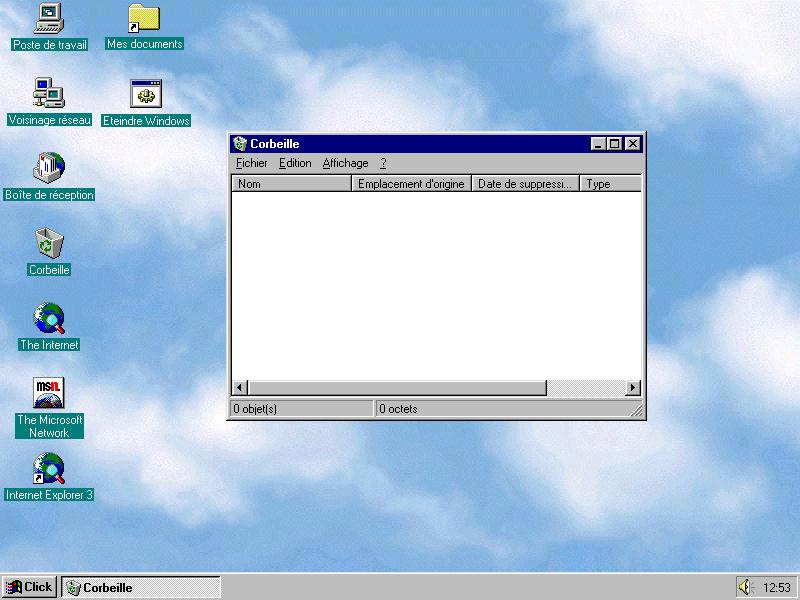The width and height of the screenshot is (800, 600).
Task: Click the Click start button
Action: click(x=29, y=587)
